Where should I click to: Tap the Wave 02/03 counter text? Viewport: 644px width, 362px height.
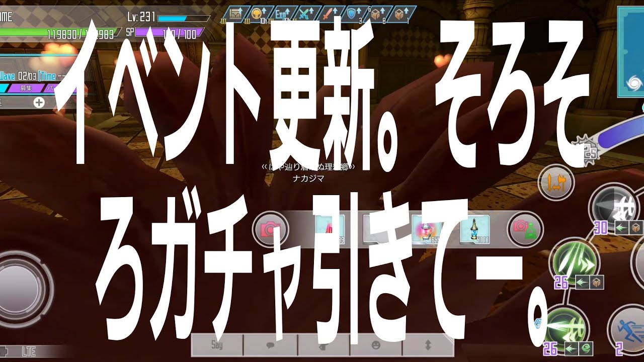18,75
